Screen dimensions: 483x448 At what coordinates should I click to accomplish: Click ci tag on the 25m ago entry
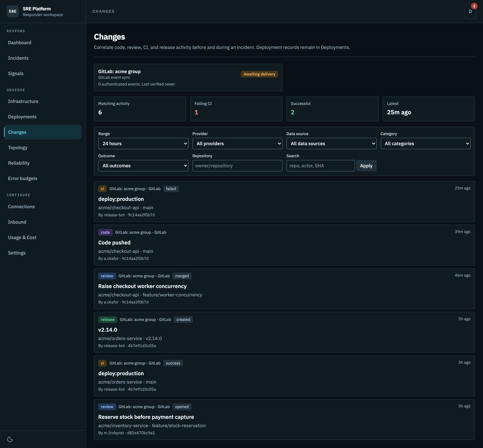click(x=102, y=189)
